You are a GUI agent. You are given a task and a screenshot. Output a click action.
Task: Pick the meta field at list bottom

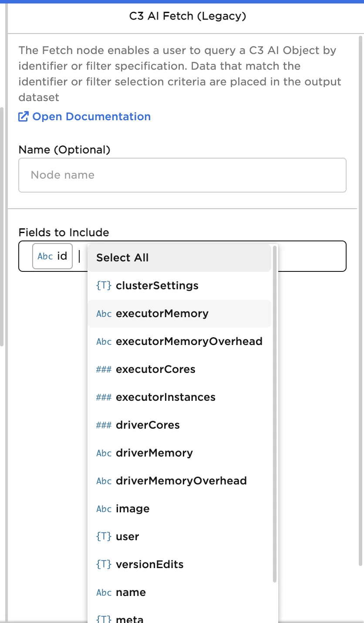tap(129, 619)
